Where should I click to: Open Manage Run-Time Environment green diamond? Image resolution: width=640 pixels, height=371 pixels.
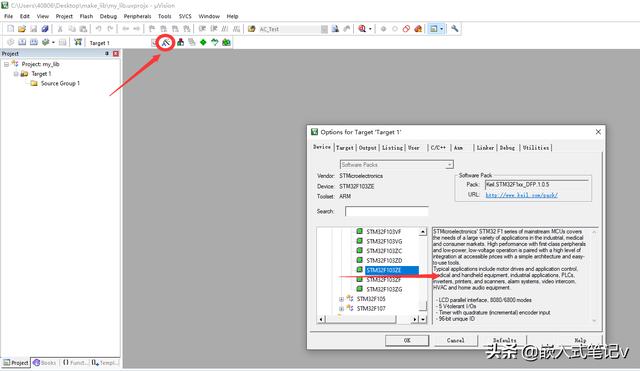click(x=203, y=42)
